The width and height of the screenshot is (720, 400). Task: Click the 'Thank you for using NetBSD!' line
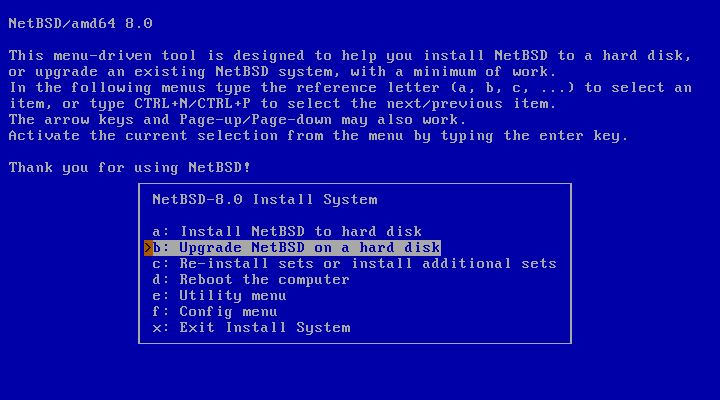pos(129,167)
